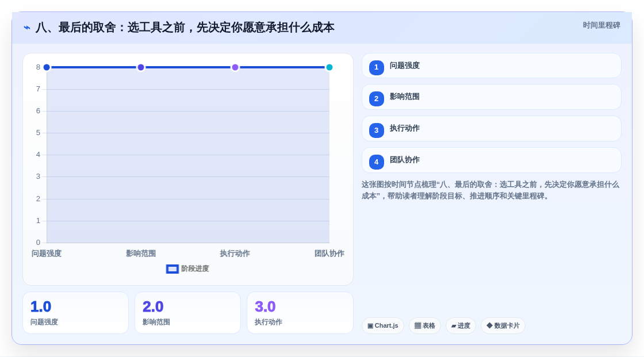This screenshot has height=357, width=644.
Task: Click the 问题强度 caption under 1.0
Action: point(44,322)
